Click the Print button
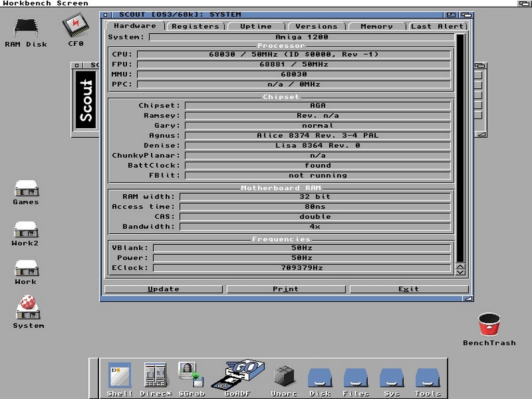This screenshot has width=532, height=399. coord(286,289)
